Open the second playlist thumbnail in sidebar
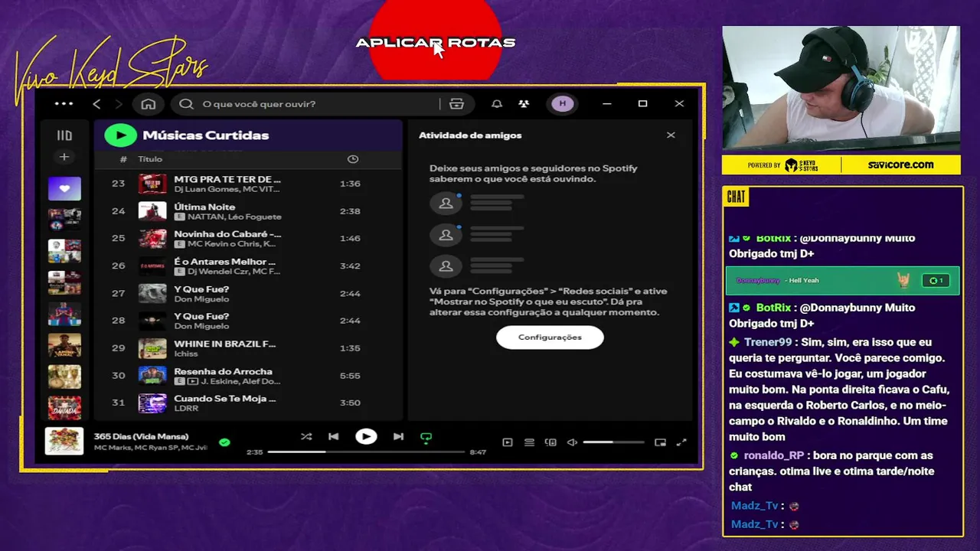Viewport: 980px width, 551px height. [x=64, y=220]
